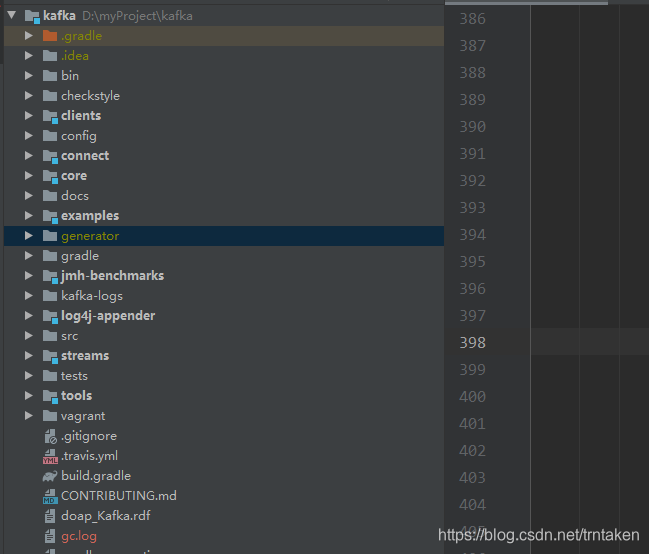Viewport: 649px width, 554px height.
Task: Click the .travis.yml YML file icon
Action: pyautogui.click(x=50, y=456)
